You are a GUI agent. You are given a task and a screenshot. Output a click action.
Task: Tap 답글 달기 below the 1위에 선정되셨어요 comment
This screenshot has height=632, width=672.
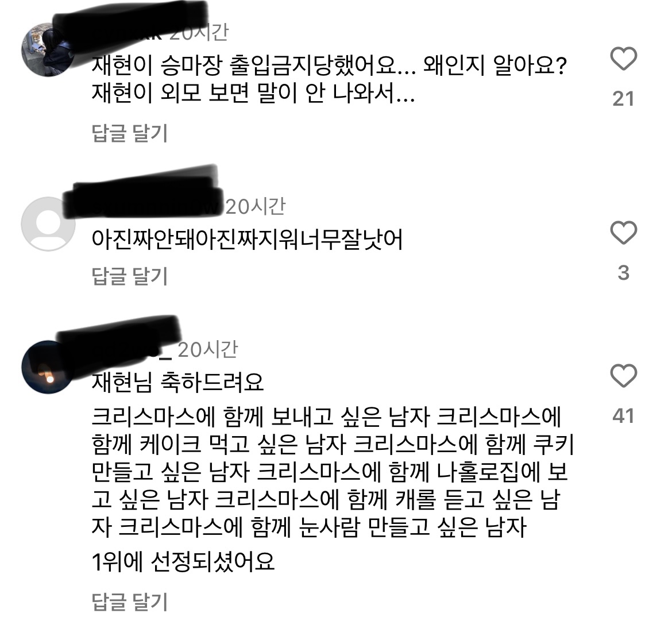coord(129,602)
